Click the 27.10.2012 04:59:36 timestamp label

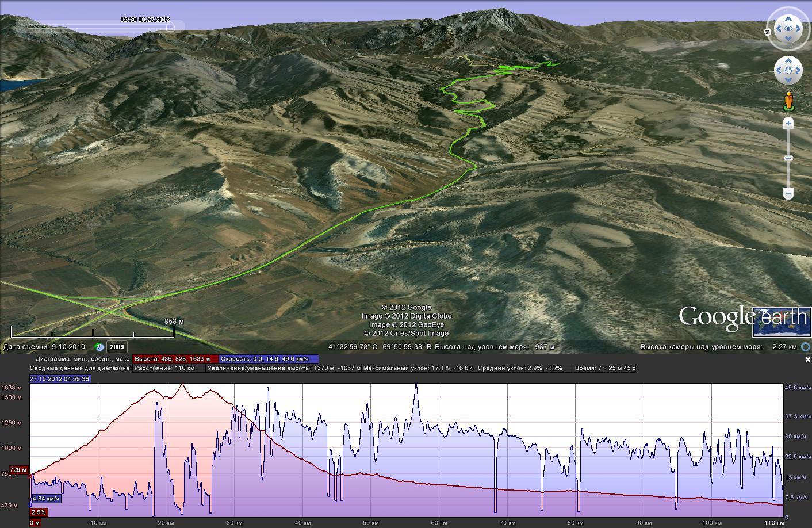click(x=60, y=378)
